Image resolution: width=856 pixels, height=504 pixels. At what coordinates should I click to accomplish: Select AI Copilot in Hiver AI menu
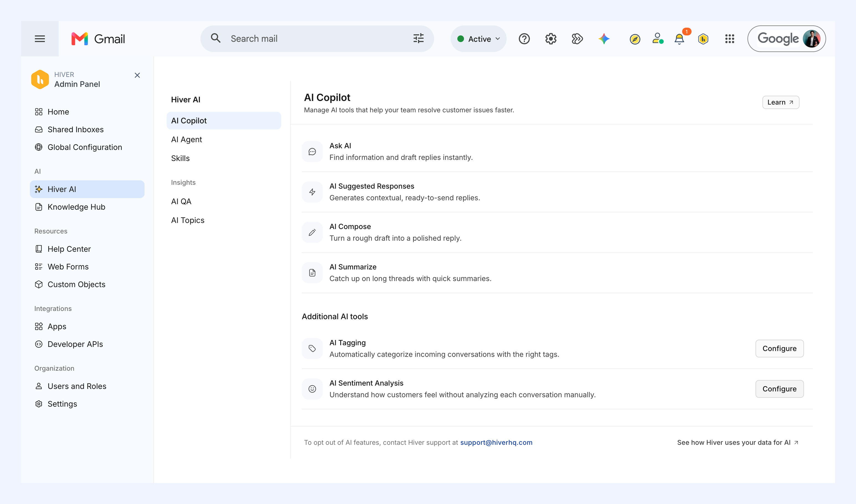tap(224, 121)
